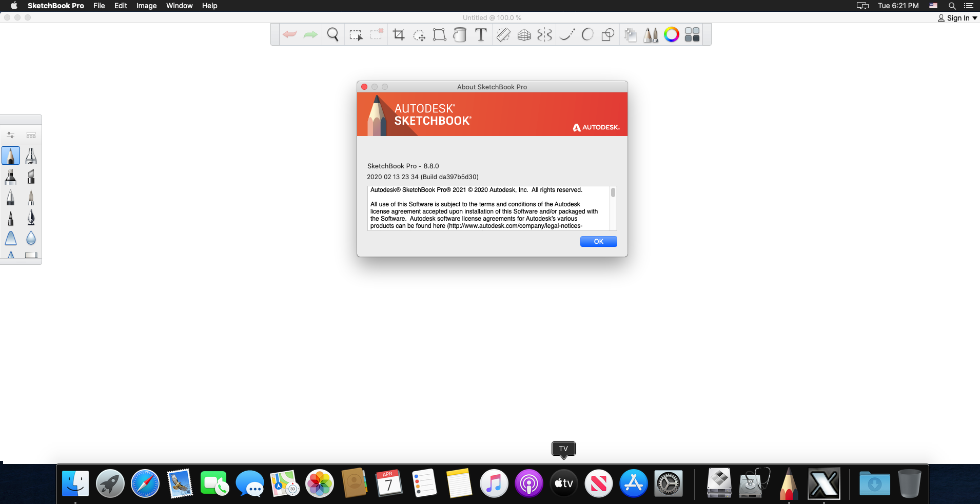Open the Trash in the Dock
Image resolution: width=980 pixels, height=504 pixels.
click(x=909, y=483)
